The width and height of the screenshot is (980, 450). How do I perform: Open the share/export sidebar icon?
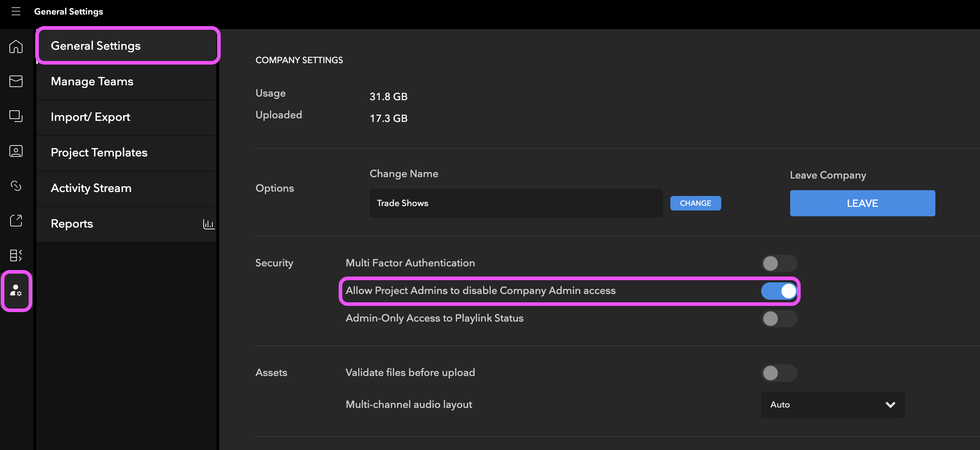pos(16,220)
